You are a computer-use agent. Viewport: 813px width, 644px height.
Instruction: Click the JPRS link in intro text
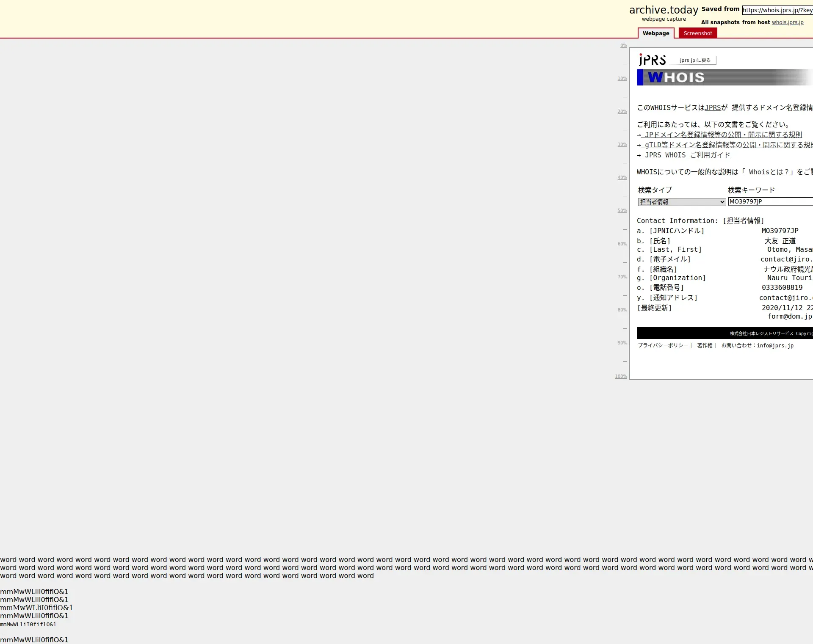[713, 108]
